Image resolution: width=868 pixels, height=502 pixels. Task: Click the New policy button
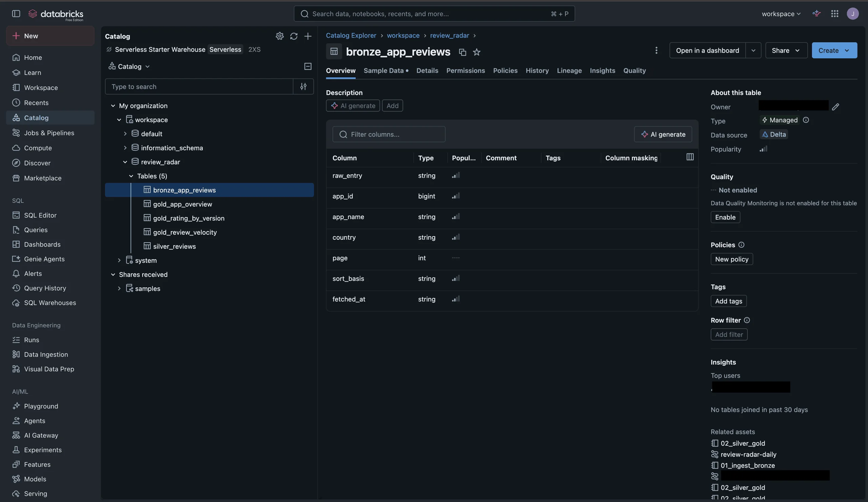732,259
